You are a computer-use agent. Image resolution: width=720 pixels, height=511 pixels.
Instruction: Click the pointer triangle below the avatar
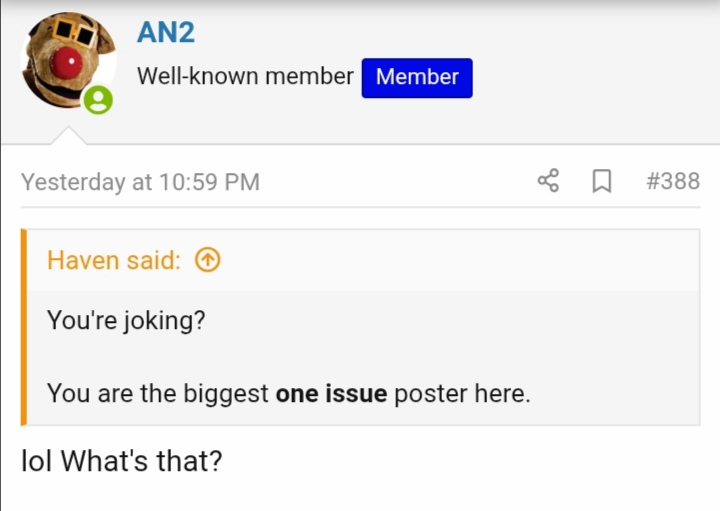68,135
